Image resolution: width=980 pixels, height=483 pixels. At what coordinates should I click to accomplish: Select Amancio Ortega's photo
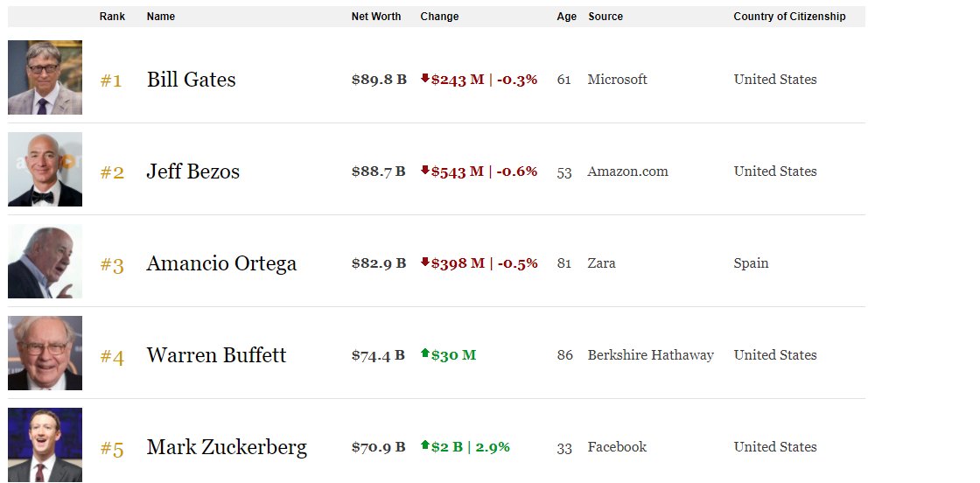pyautogui.click(x=45, y=261)
